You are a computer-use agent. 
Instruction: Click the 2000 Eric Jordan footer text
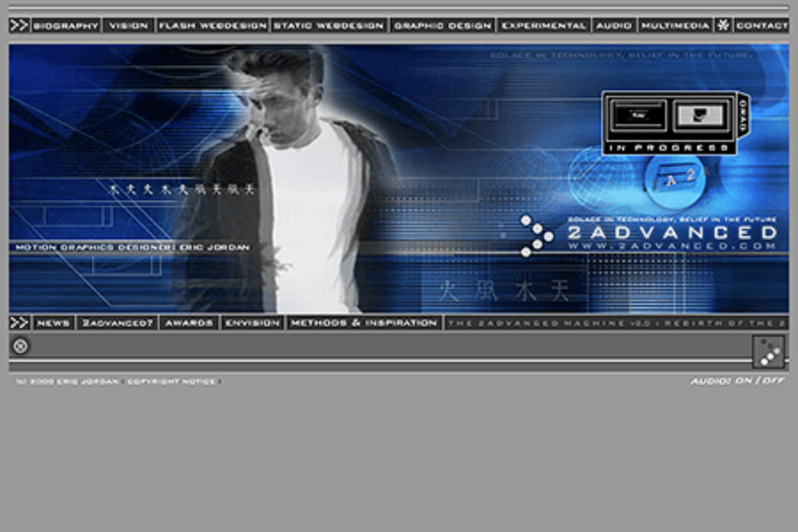coord(68,381)
